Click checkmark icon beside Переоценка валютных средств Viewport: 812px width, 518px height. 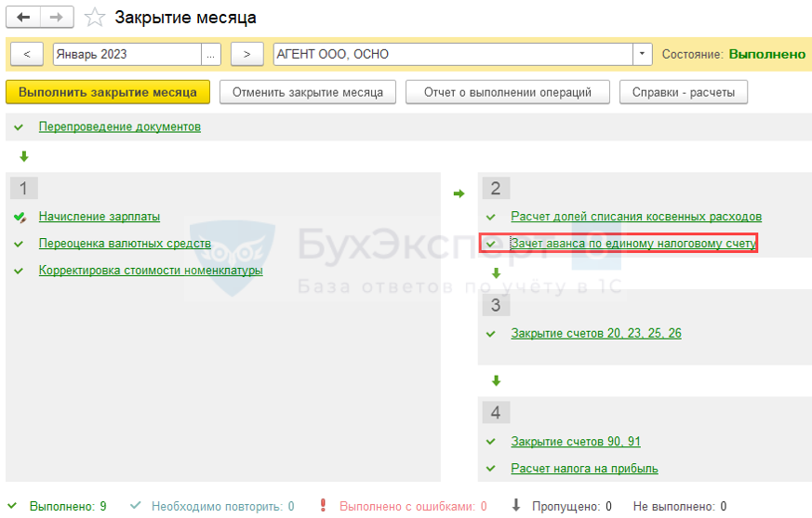pyautogui.click(x=19, y=244)
